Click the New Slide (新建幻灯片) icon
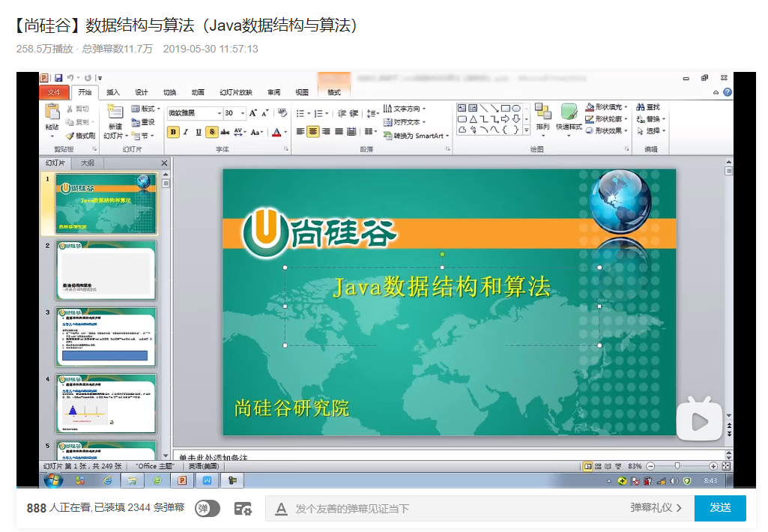 pos(115,112)
